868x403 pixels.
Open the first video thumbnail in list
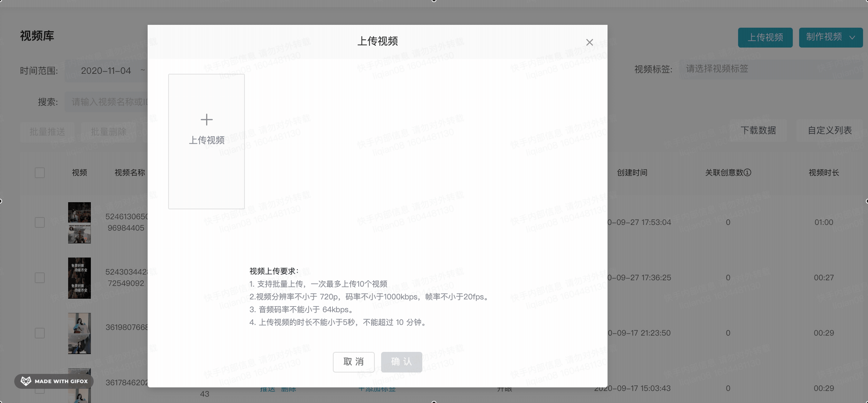coord(79,223)
